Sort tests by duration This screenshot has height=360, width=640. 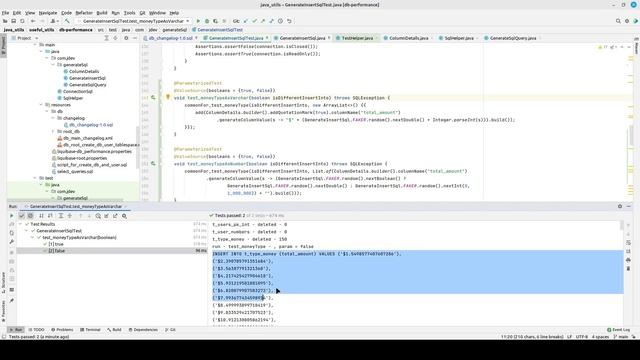[50, 216]
